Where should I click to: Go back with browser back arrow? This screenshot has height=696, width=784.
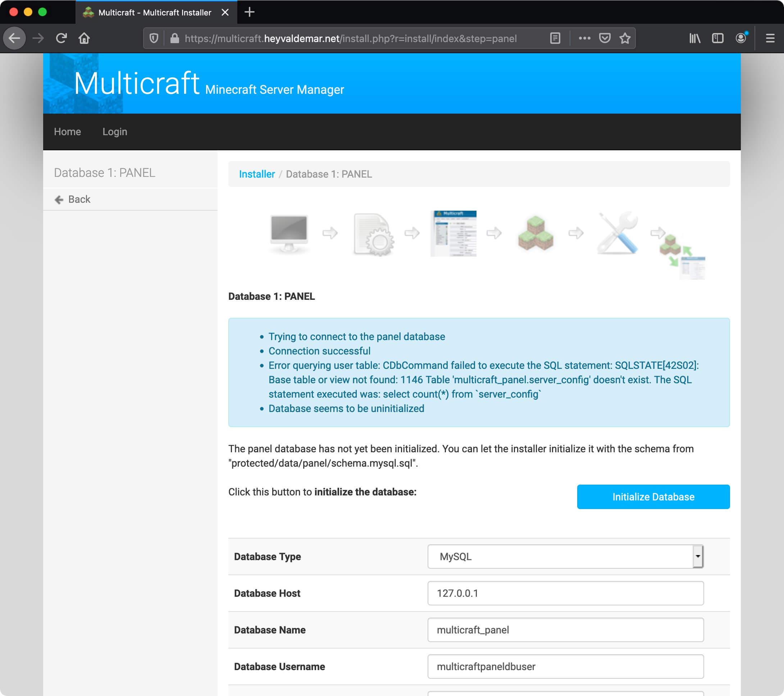point(15,38)
